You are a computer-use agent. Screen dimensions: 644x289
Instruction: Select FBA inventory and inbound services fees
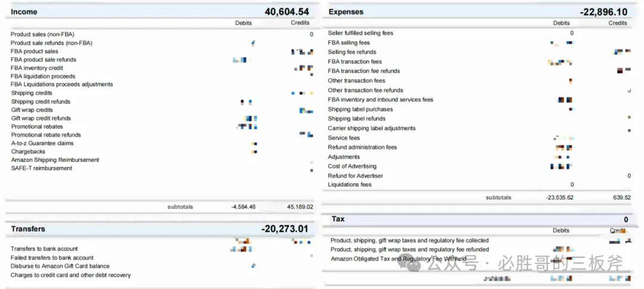[x=380, y=100]
